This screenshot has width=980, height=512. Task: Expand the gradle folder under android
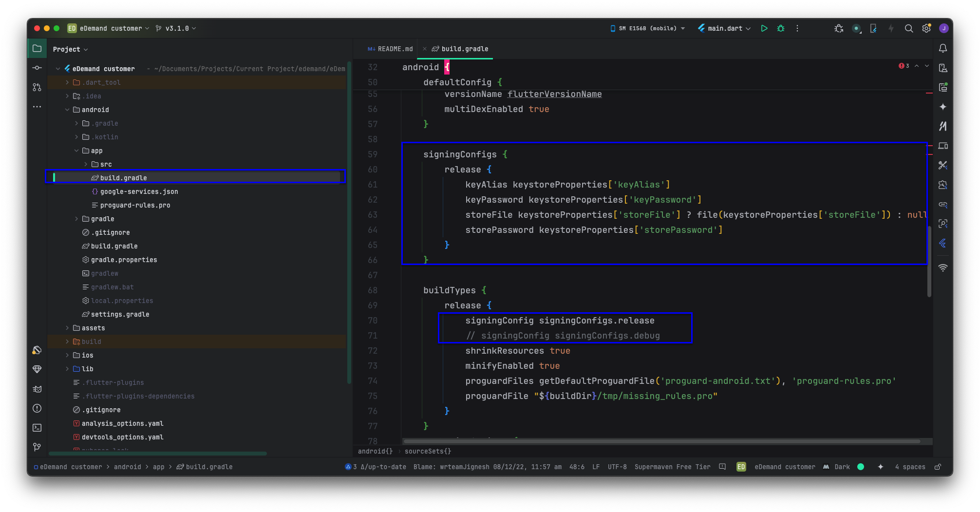(x=76, y=219)
